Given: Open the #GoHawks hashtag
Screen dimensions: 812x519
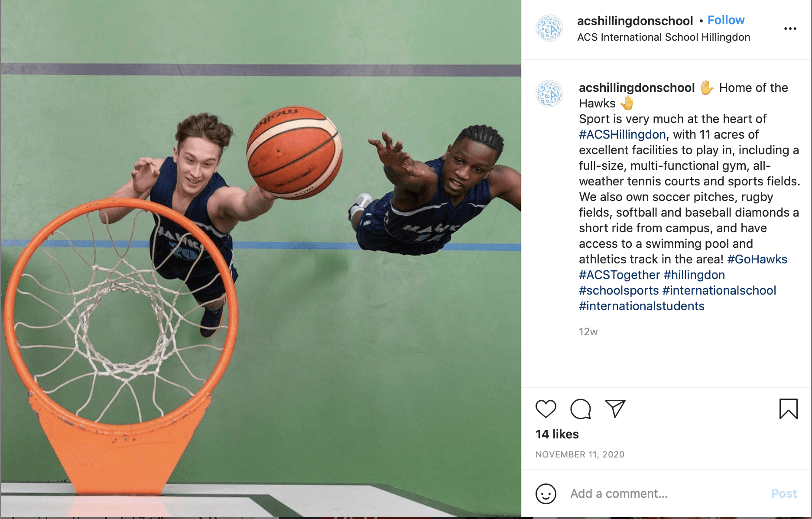Looking at the screenshot, I should 757,259.
